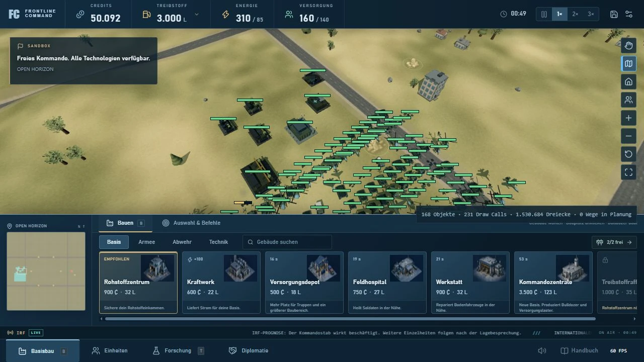Select the Abwehr building category
Viewport: 644px width, 362px height.
click(182, 242)
